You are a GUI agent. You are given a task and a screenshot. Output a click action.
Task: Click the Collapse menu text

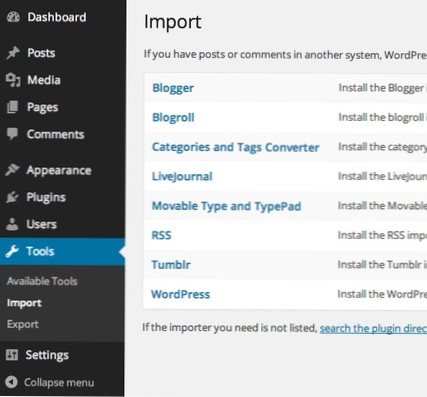coord(59,382)
